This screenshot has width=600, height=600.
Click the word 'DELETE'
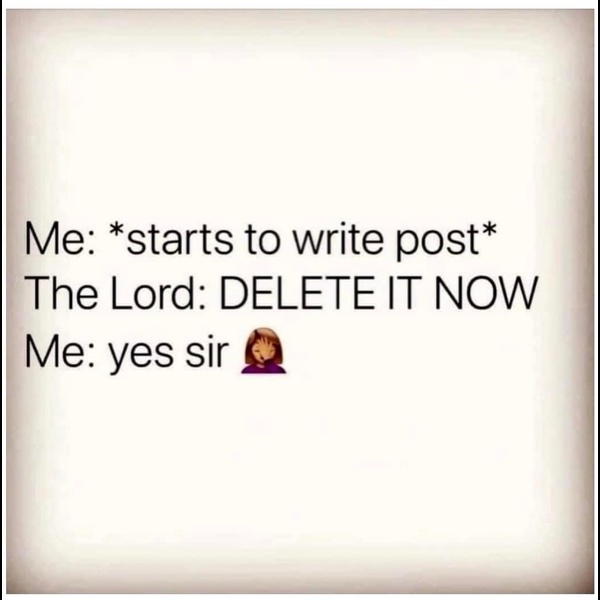pyautogui.click(x=297, y=293)
